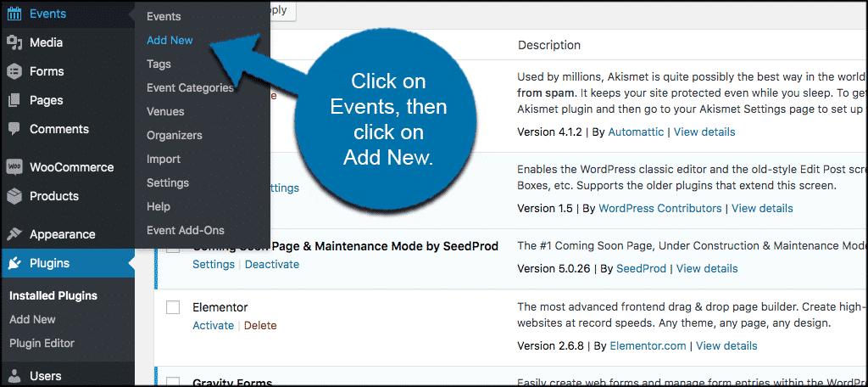Delete the Elementor plugin

tap(260, 325)
